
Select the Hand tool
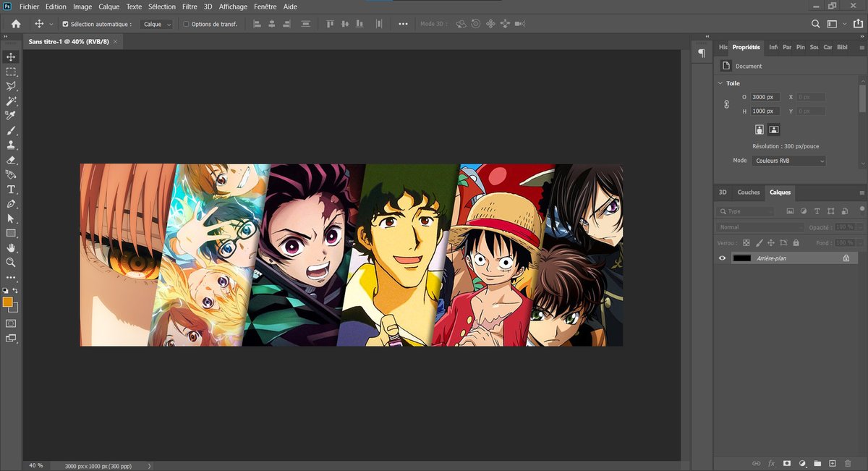pyautogui.click(x=11, y=248)
